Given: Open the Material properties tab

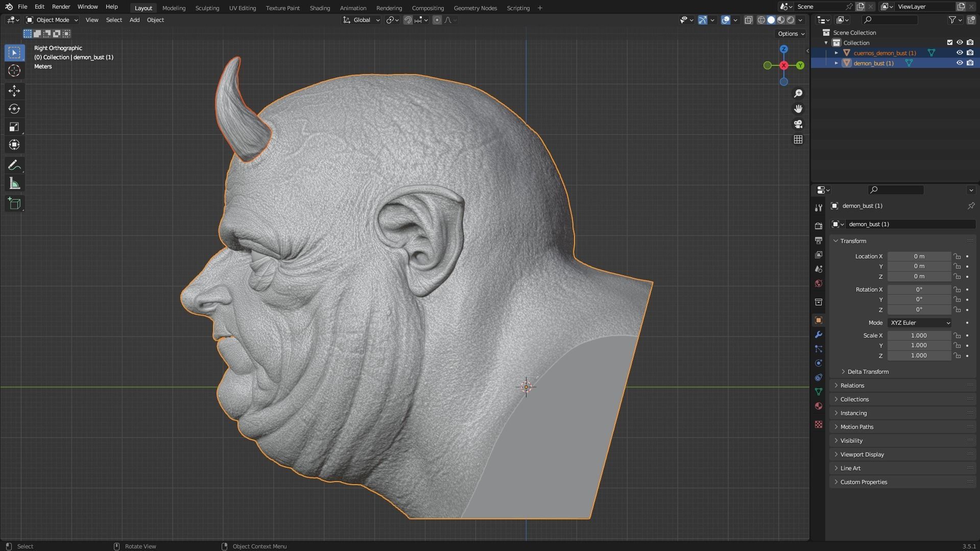Looking at the screenshot, I should point(819,406).
